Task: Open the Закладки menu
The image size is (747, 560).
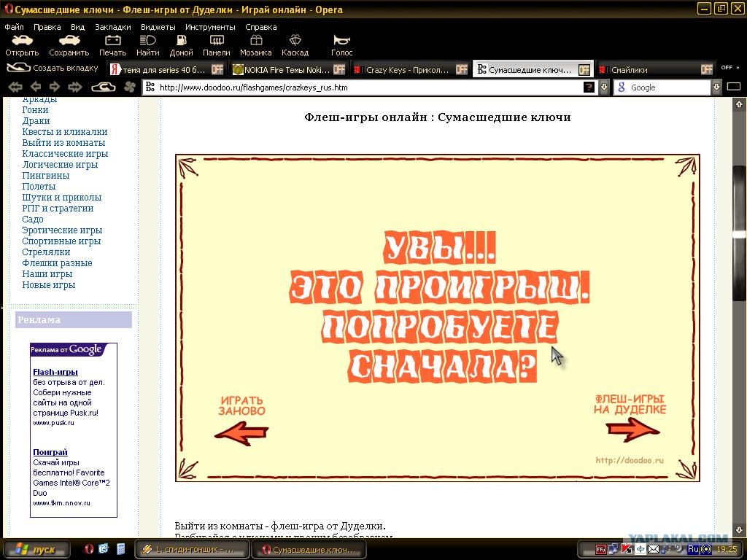Action: tap(113, 27)
